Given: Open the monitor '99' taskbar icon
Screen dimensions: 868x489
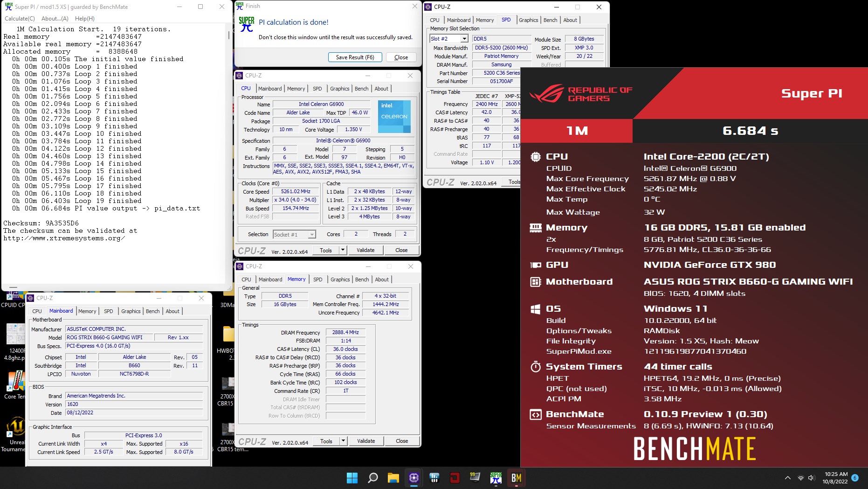Looking at the screenshot, I should pos(475,478).
